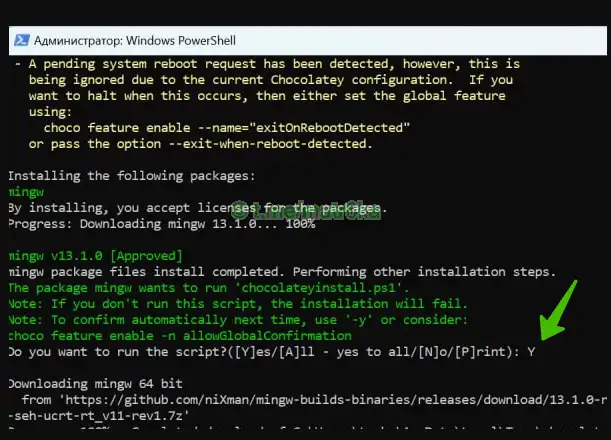The image size is (611, 440).
Task: Click the 'Progress: Downloading mingw 13.1.0' line
Action: (x=162, y=224)
